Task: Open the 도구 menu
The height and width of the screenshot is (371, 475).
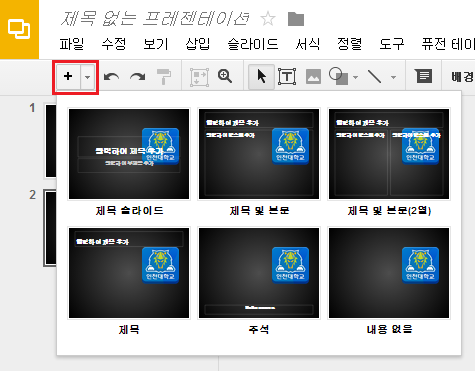Action: click(x=392, y=44)
